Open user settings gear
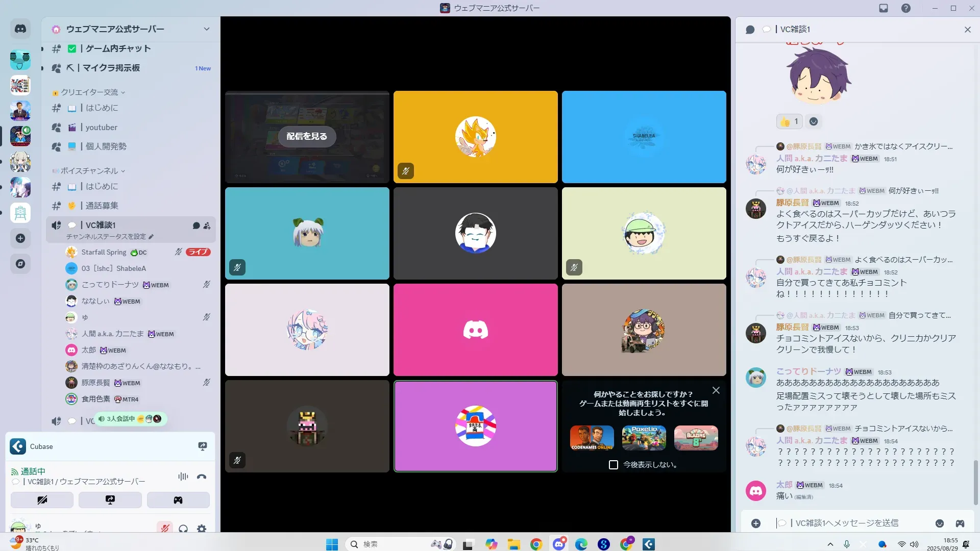The width and height of the screenshot is (980, 551). (202, 529)
